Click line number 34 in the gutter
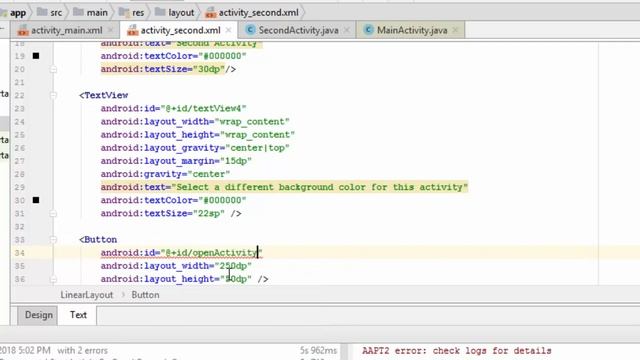 coord(20,253)
